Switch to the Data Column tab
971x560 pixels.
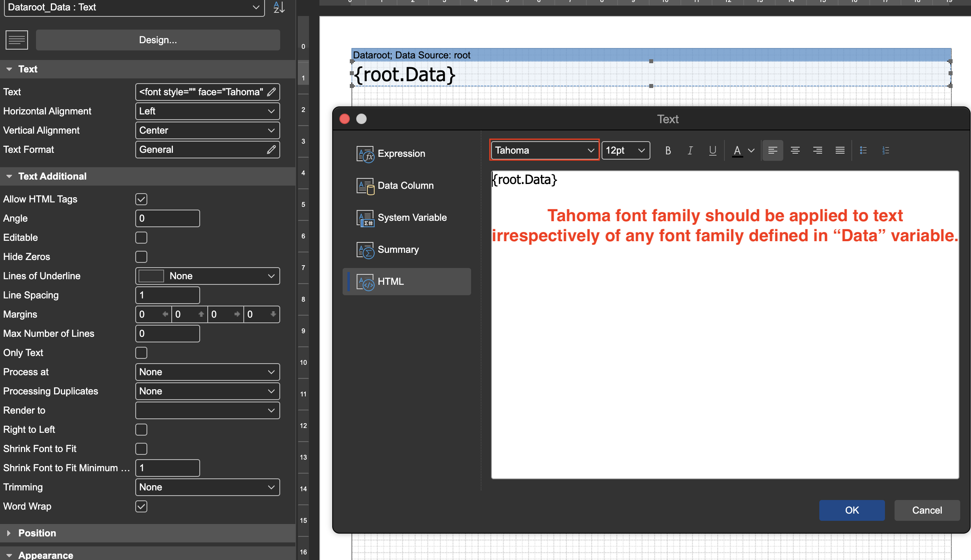point(407,186)
